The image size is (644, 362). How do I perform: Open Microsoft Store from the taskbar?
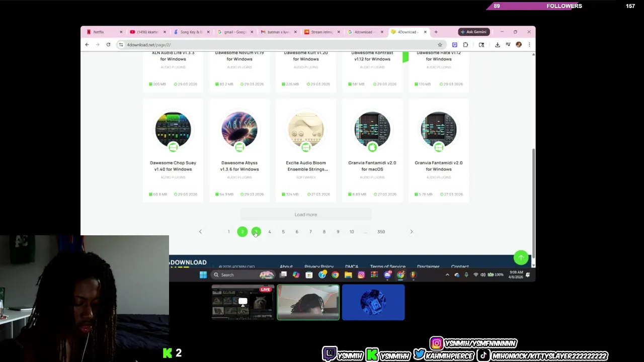pyautogui.click(x=309, y=275)
